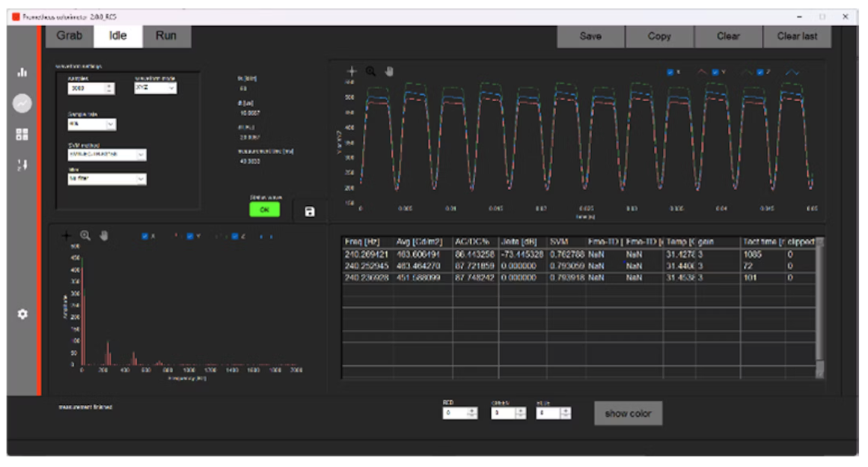The width and height of the screenshot is (868, 467).
Task: Click the RED value input field
Action: click(455, 413)
